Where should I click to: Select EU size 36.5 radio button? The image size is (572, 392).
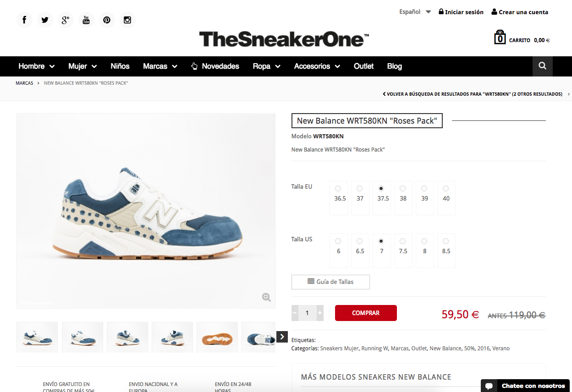pyautogui.click(x=338, y=188)
